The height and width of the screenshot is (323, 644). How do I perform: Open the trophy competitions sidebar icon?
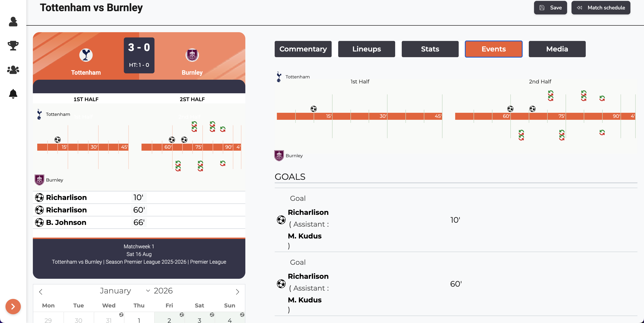coord(13,46)
